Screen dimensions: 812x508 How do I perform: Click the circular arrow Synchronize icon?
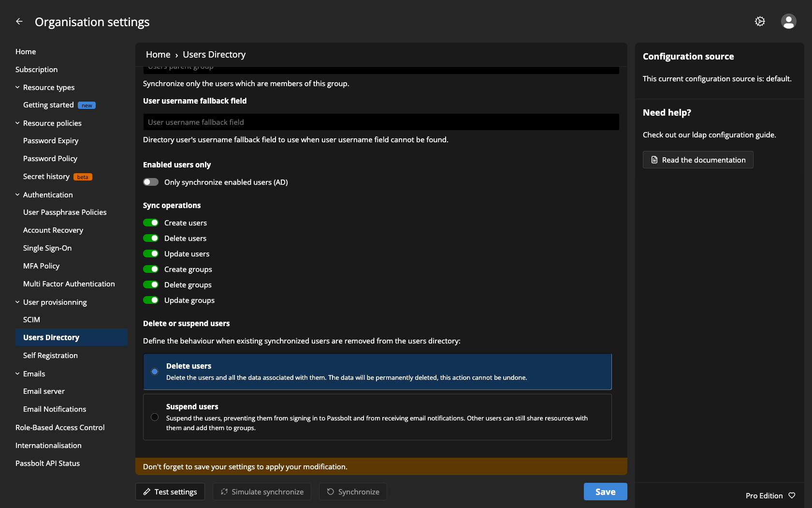(331, 492)
